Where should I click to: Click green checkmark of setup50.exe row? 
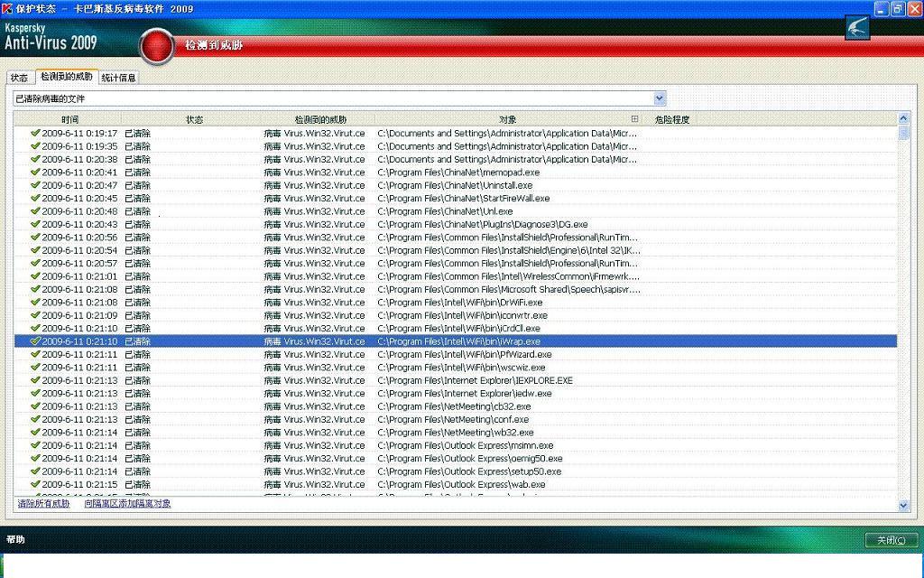(x=35, y=471)
